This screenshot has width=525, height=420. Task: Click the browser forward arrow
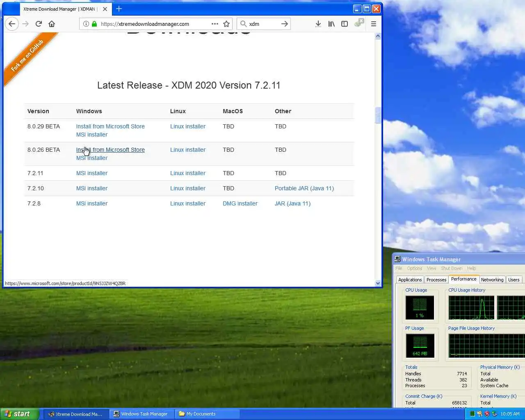point(25,24)
